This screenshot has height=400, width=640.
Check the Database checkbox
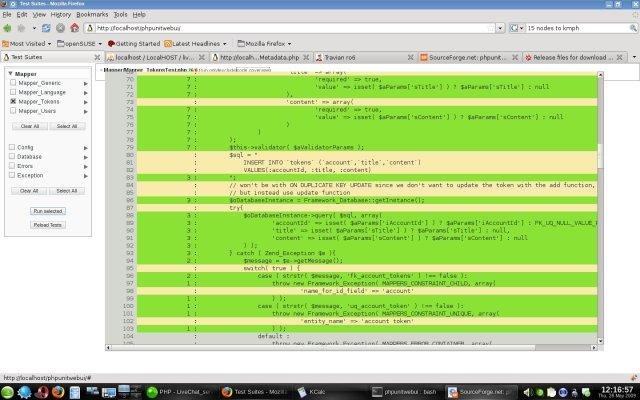tap(12, 156)
